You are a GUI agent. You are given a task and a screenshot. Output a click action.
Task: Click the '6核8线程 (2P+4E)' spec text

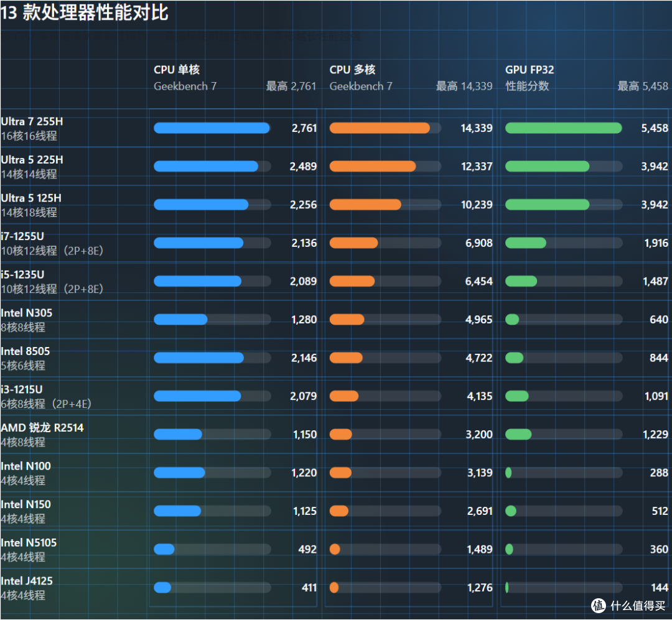pos(46,404)
